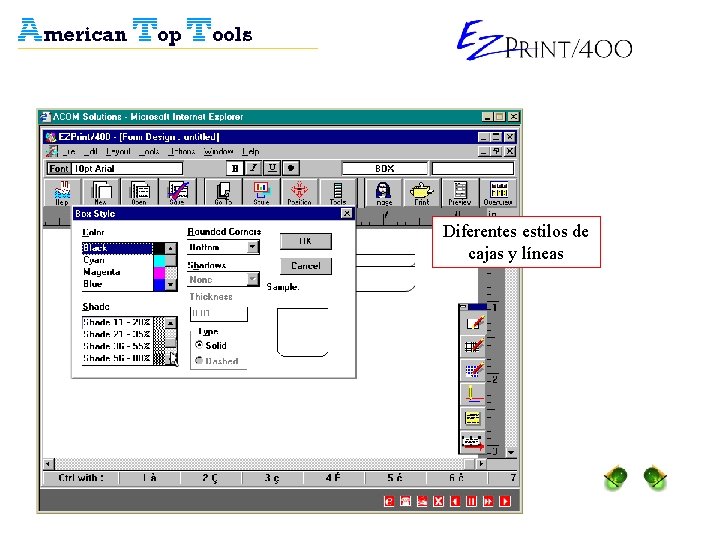Select Blue in the Color list

click(x=117, y=284)
